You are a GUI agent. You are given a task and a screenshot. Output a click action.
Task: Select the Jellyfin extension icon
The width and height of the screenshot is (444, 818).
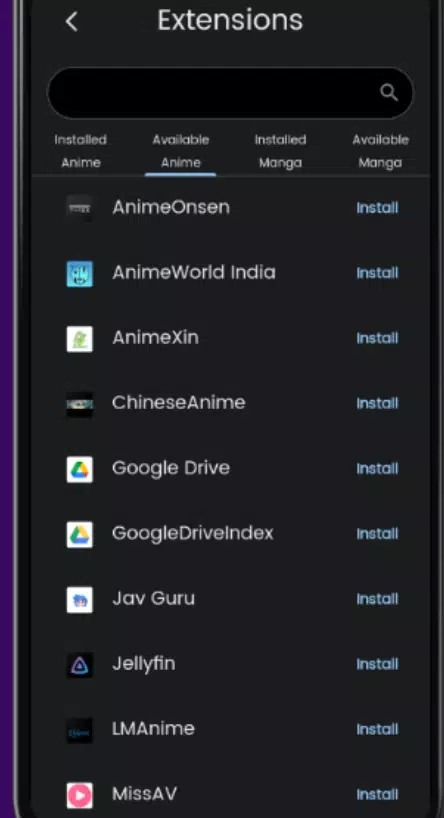click(80, 665)
